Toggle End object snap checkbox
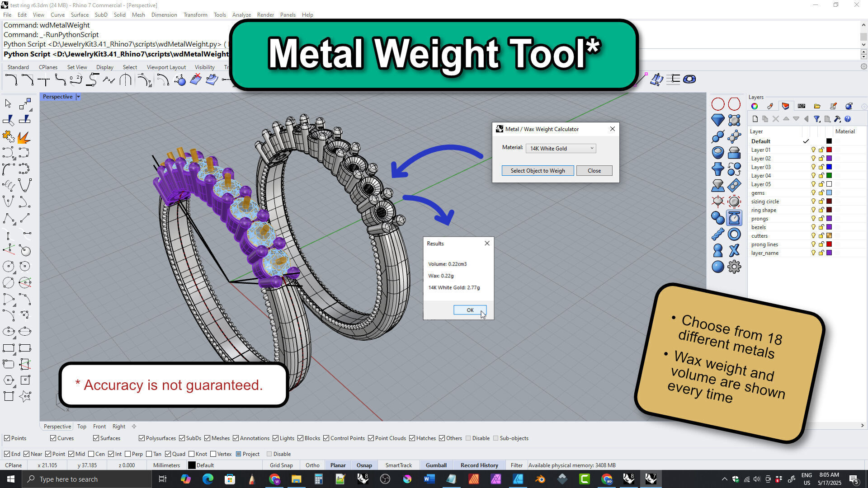 coord(7,454)
